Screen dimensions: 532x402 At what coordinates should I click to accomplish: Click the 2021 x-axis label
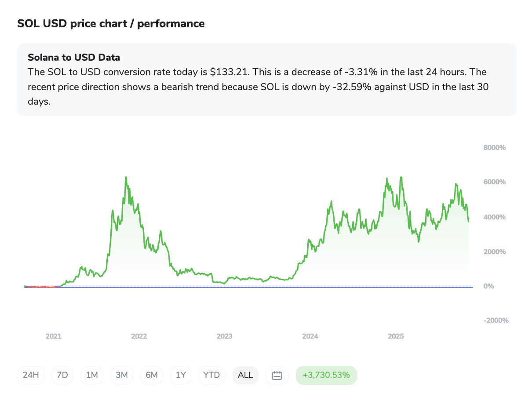(x=54, y=336)
